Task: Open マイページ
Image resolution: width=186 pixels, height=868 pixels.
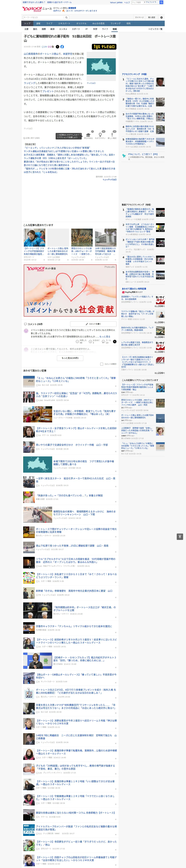Action: 139,18
